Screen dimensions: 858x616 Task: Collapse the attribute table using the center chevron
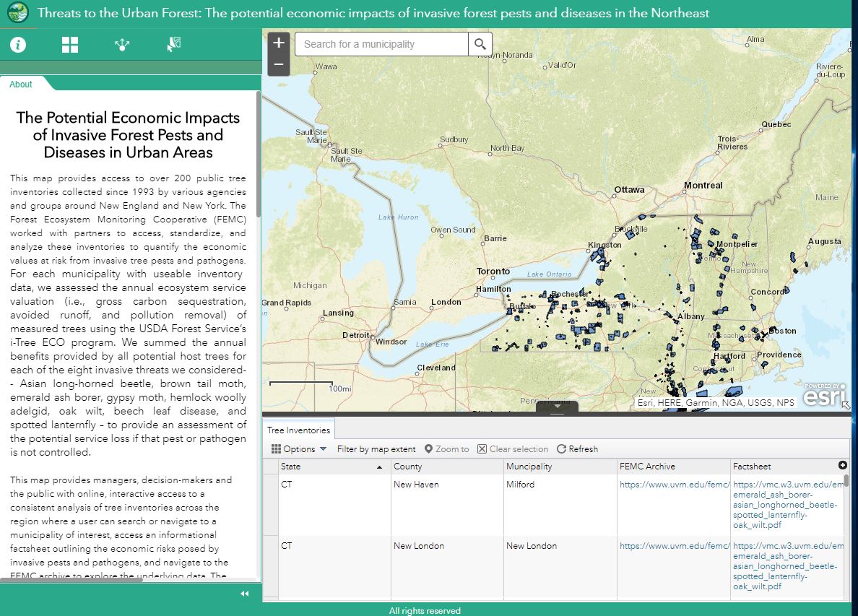(x=557, y=407)
